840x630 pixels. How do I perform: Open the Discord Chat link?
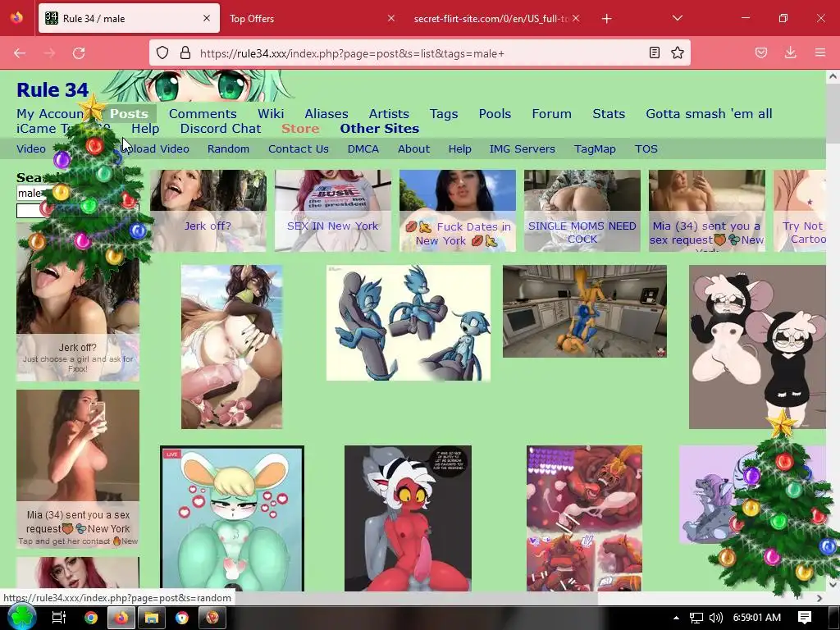click(221, 129)
